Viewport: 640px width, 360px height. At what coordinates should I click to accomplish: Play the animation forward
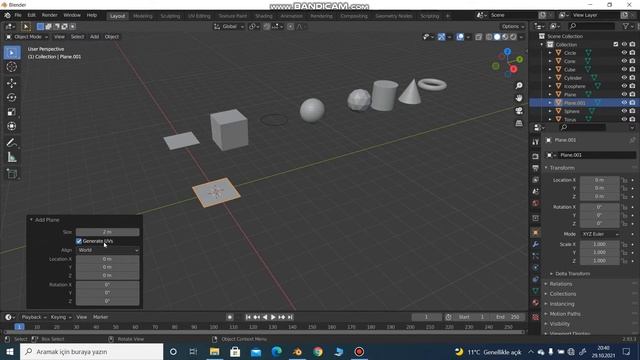pos(273,317)
